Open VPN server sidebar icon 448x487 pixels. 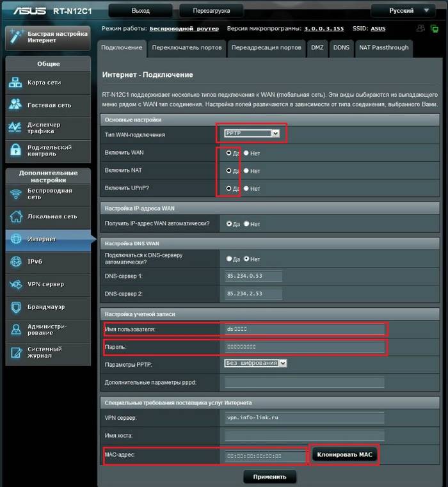click(16, 284)
